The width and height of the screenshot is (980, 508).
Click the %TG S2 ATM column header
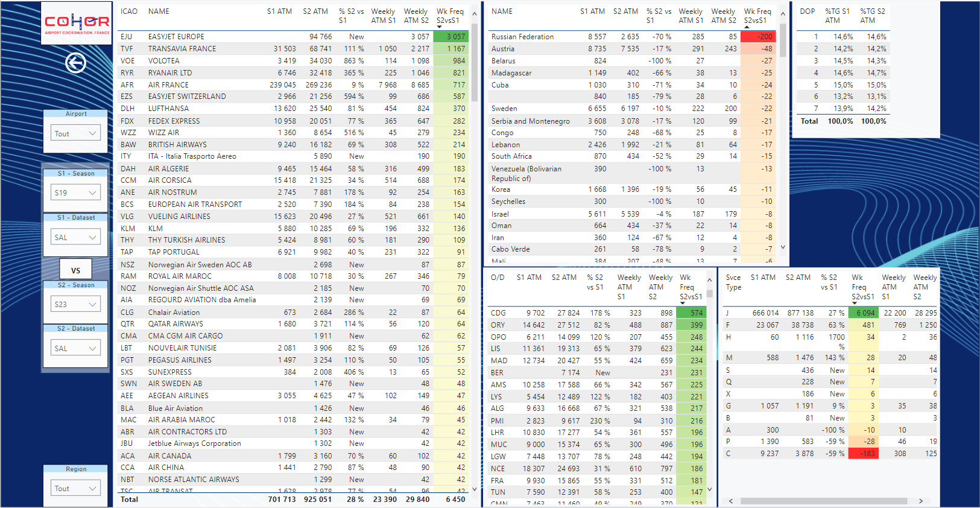coord(873,16)
